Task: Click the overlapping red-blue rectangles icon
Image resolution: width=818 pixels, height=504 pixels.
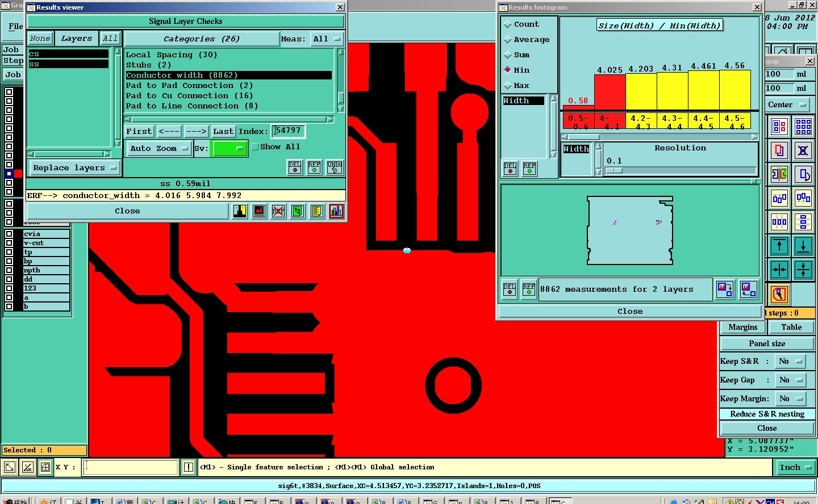Action: (779, 150)
